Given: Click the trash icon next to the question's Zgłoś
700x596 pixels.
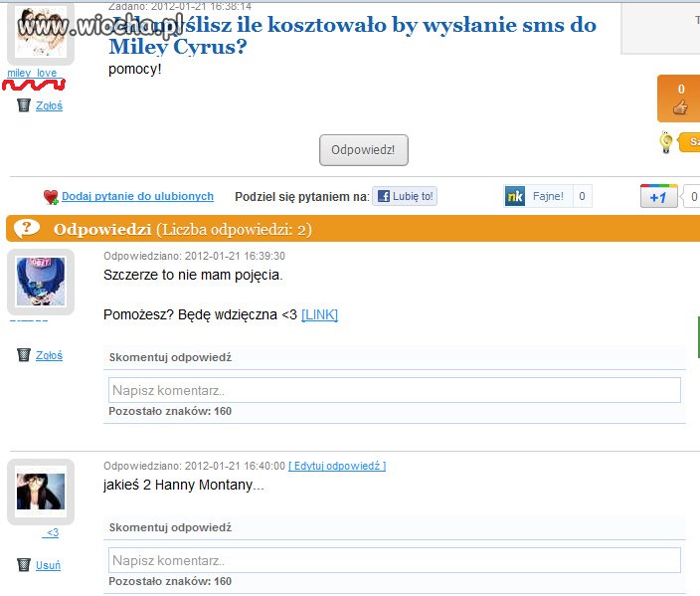Looking at the screenshot, I should tap(23, 105).
